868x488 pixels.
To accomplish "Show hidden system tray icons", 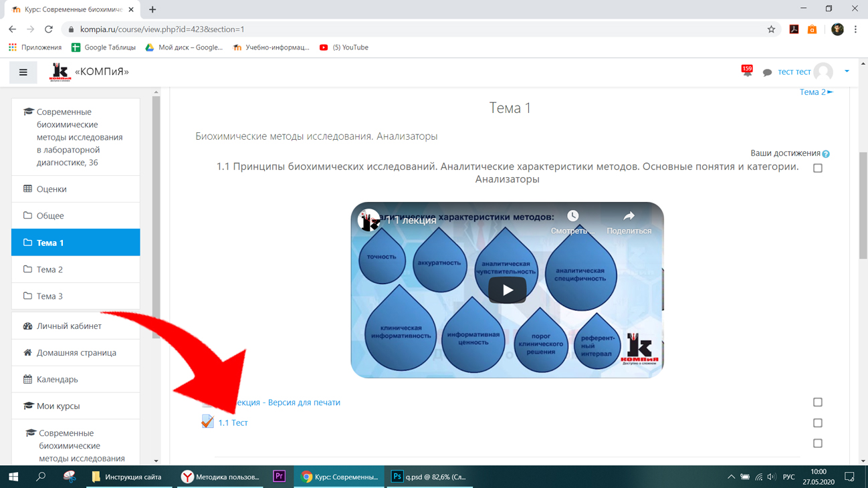I will tap(731, 477).
